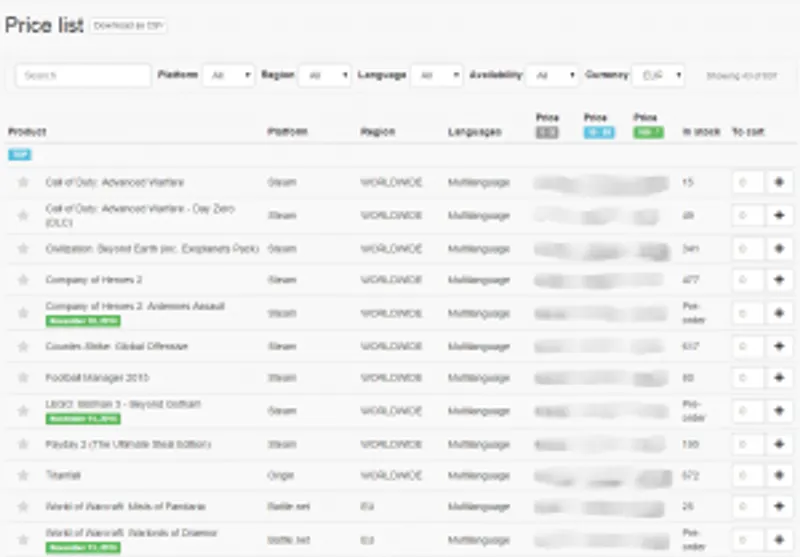Add Call of Duty: Advanced Warfare to cart
The width and height of the screenshot is (800, 557).
pos(779,182)
